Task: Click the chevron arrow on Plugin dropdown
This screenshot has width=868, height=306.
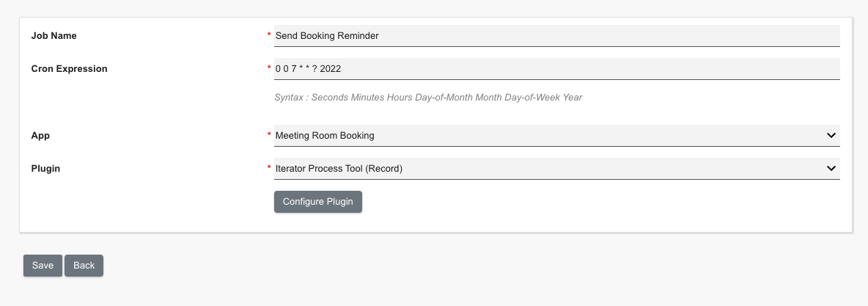Action: click(831, 169)
